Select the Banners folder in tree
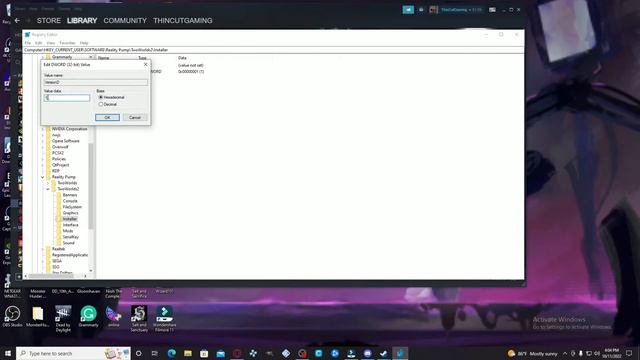 pos(69,195)
